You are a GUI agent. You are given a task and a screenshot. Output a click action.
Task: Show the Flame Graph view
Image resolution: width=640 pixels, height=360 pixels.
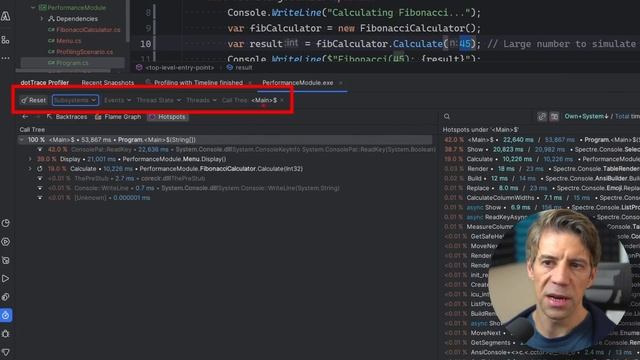click(118, 117)
